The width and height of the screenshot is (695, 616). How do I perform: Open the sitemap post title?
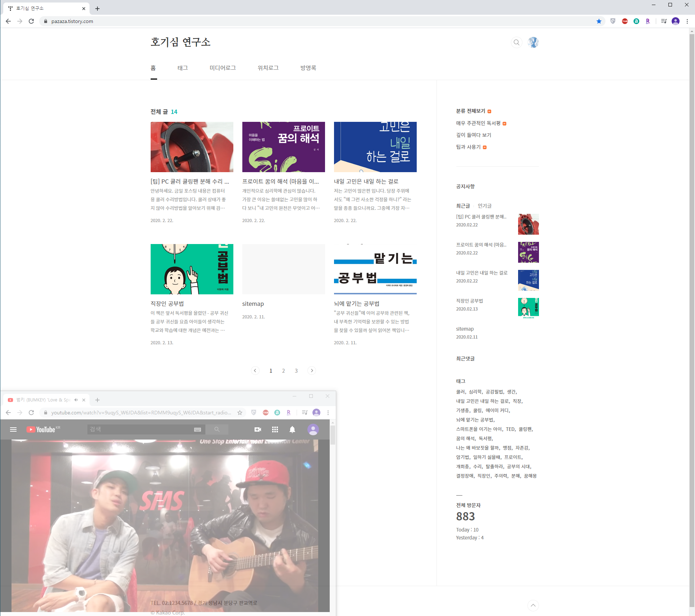click(x=253, y=304)
